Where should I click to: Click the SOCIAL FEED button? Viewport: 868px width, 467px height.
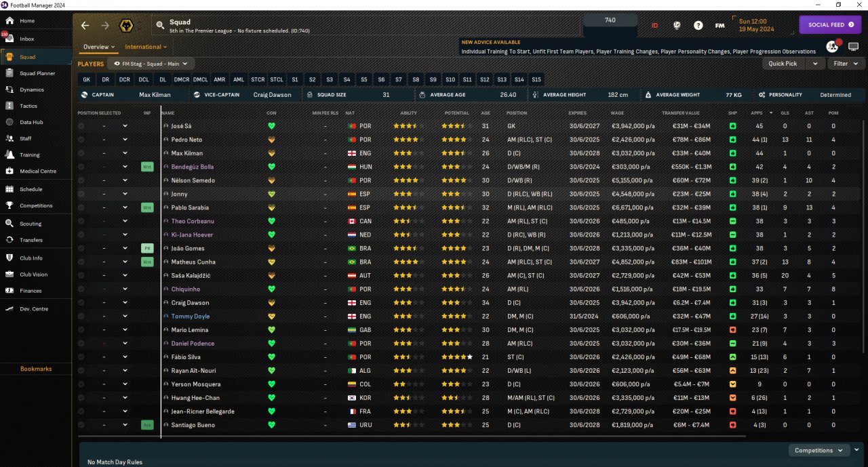tap(831, 25)
